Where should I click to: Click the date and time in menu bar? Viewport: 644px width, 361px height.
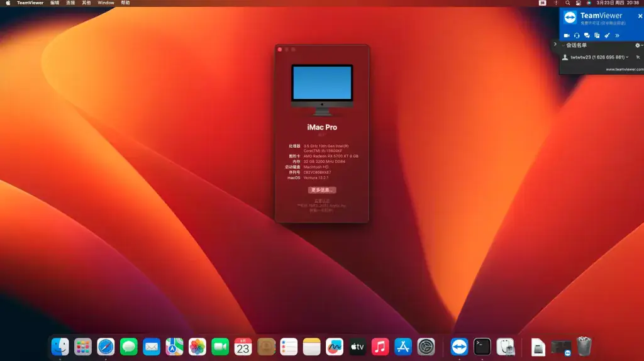[618, 3]
